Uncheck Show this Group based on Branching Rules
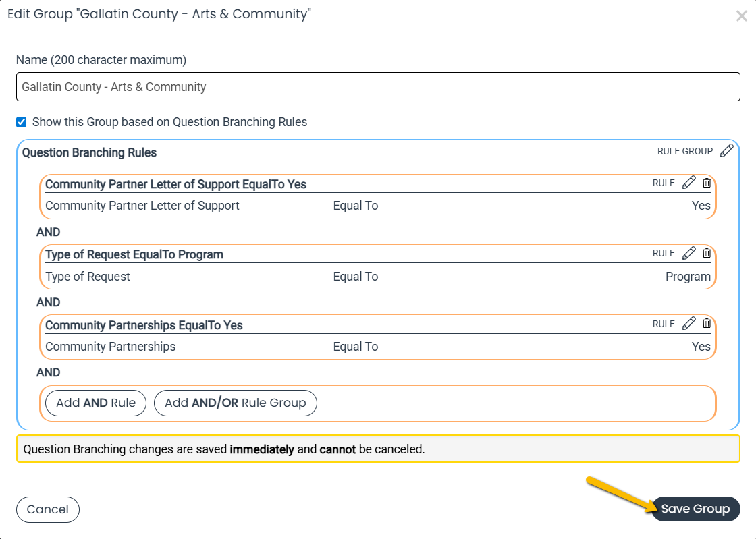Viewport: 756px width, 539px height. [21, 122]
